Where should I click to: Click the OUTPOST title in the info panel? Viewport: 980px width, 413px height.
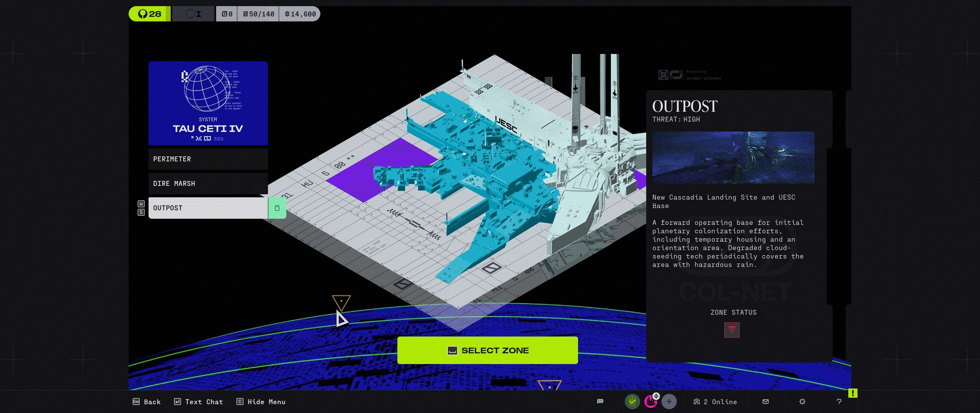685,106
